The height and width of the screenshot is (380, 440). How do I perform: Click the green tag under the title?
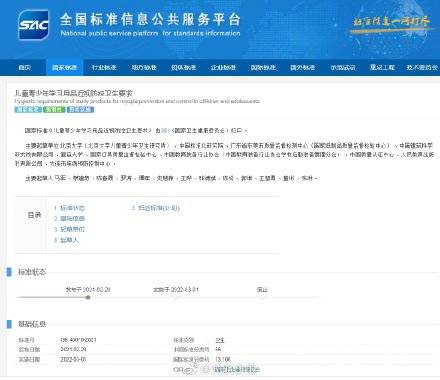[54, 109]
